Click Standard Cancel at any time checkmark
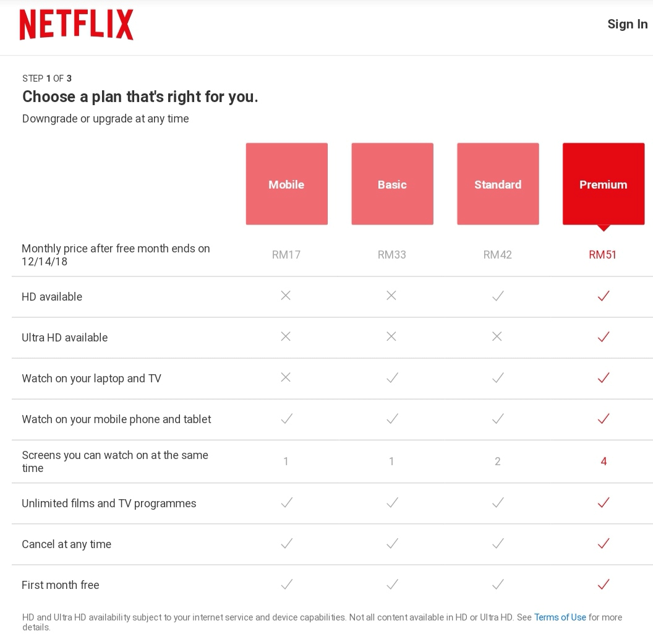Screen dimensions: 653x644 pyautogui.click(x=498, y=544)
